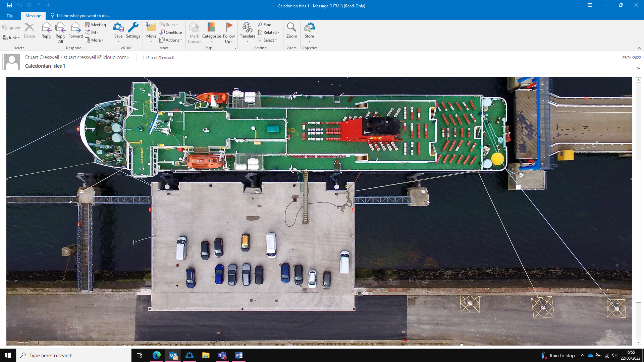Click the Zoom magnifier icon
The height and width of the screenshot is (362, 644).
pos(291,27)
